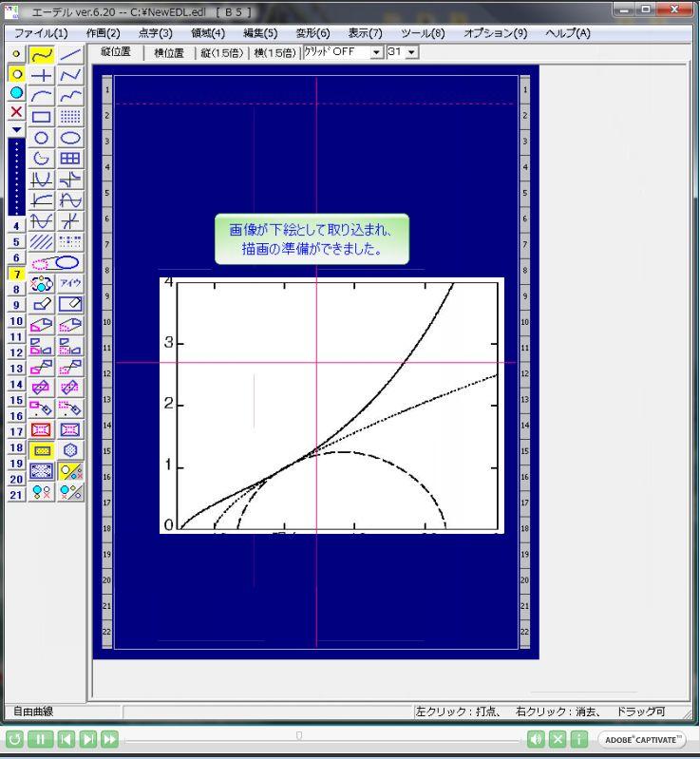Viewport: 700px width, 759px height.
Task: Click the Adobe Captivate button
Action: tap(641, 739)
